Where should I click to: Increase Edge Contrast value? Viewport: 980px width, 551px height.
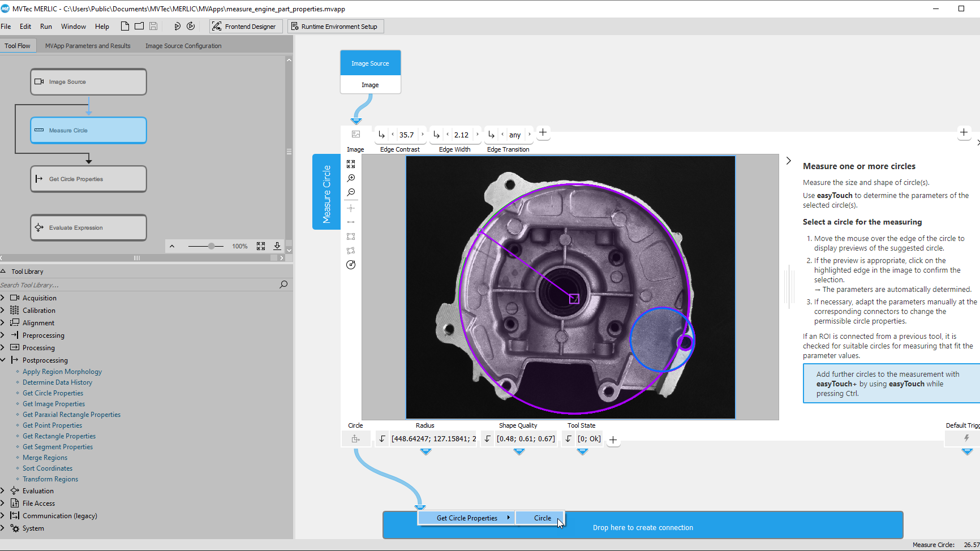422,135
